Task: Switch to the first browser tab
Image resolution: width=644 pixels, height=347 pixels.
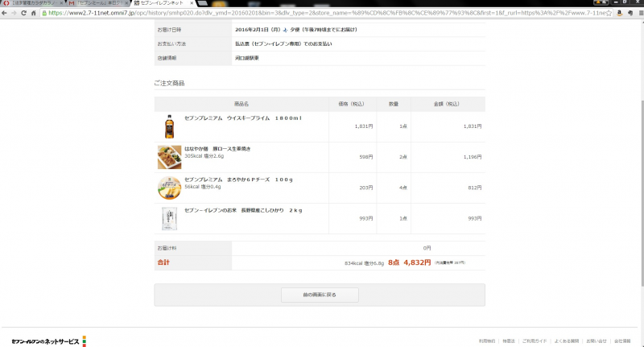Action: [32, 3]
